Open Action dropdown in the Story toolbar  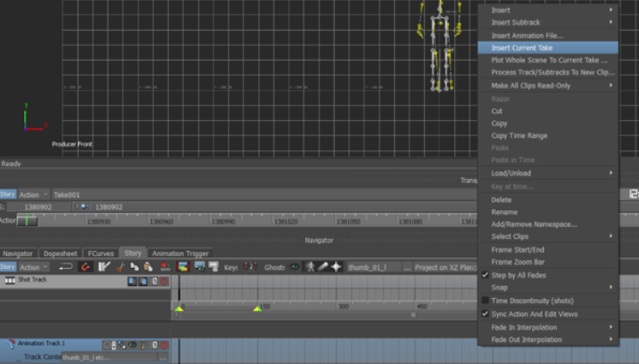[33, 267]
